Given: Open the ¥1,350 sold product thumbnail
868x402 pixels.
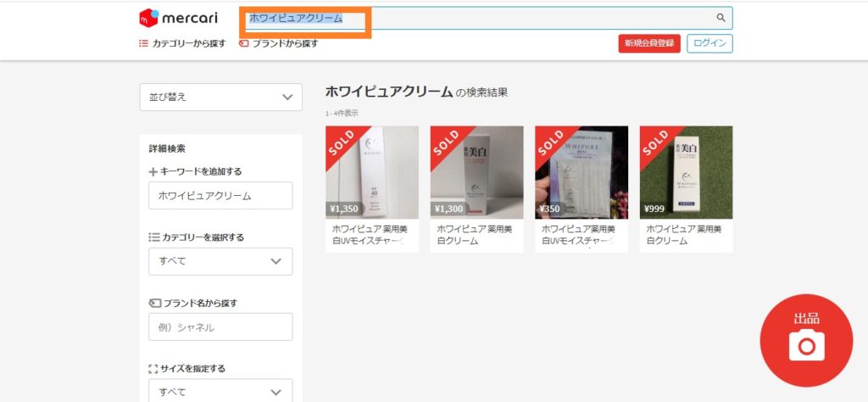Looking at the screenshot, I should click(x=372, y=172).
